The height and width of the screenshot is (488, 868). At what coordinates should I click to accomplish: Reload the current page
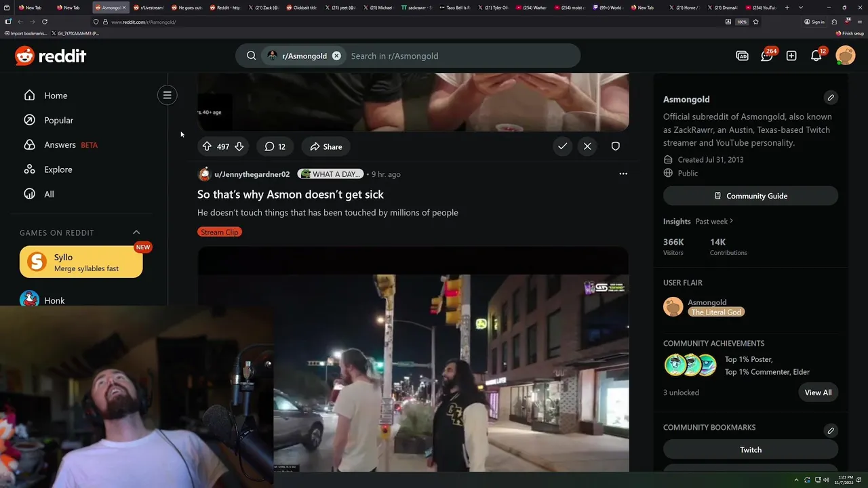click(x=45, y=22)
